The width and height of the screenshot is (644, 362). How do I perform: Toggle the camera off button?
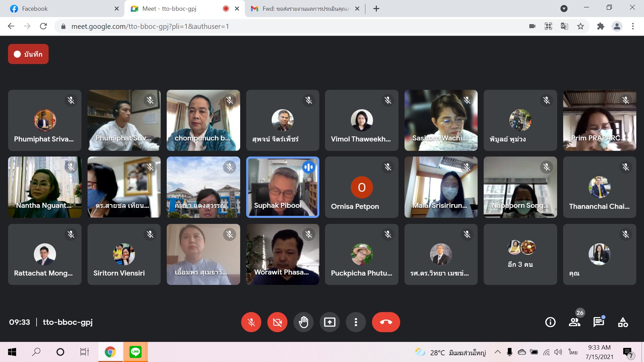pyautogui.click(x=277, y=322)
